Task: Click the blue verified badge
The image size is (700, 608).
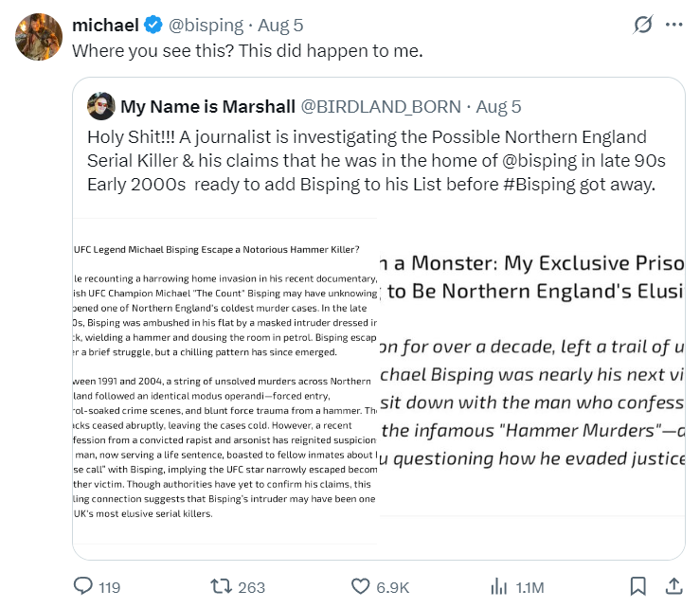Action: tap(153, 25)
